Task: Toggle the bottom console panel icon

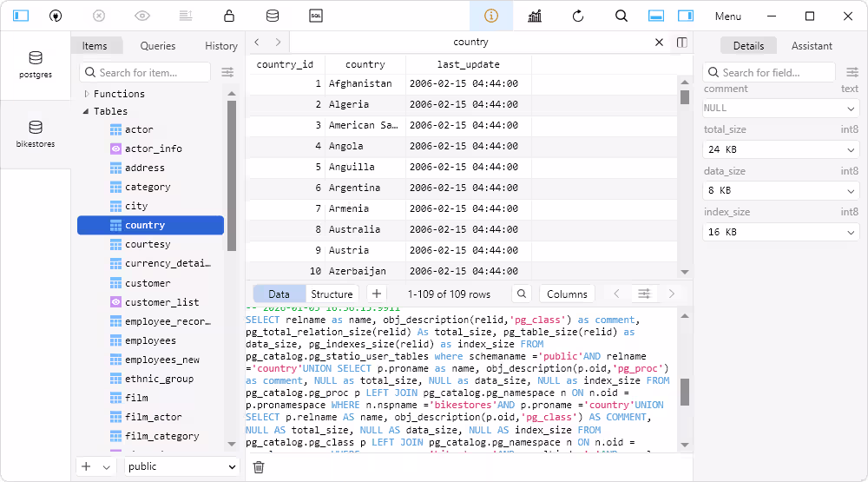Action: (x=656, y=16)
